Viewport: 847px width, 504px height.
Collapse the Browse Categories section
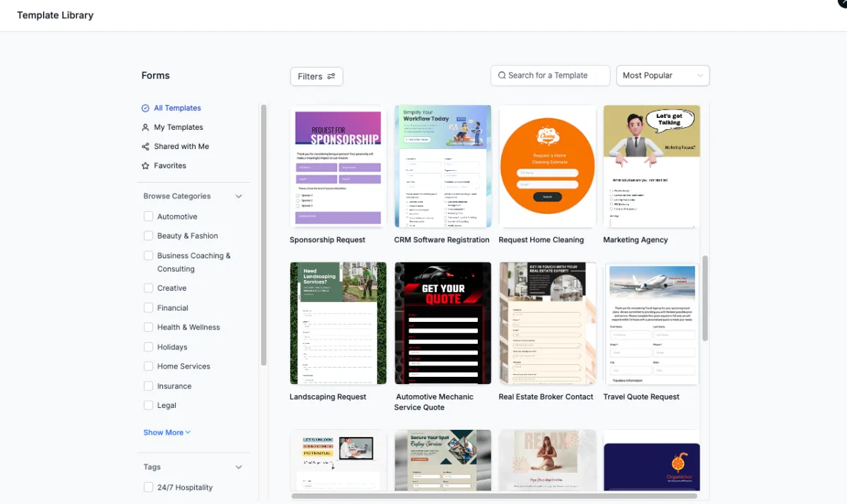(239, 196)
